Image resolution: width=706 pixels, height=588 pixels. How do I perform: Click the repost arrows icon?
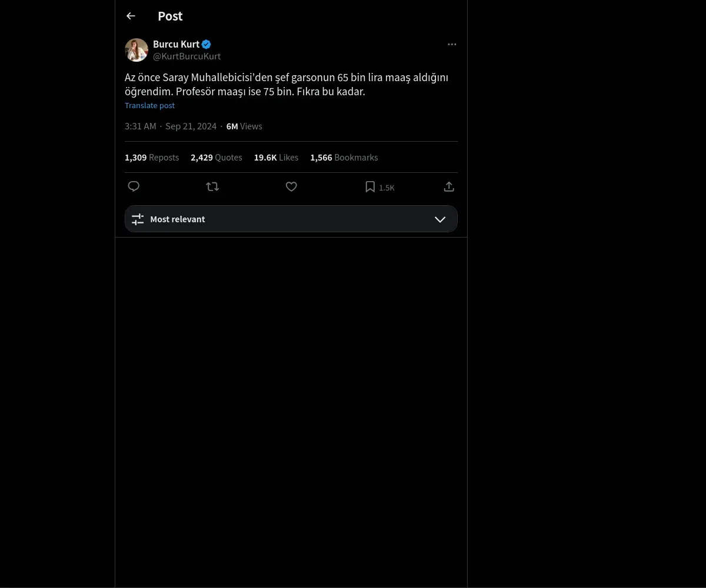click(212, 186)
